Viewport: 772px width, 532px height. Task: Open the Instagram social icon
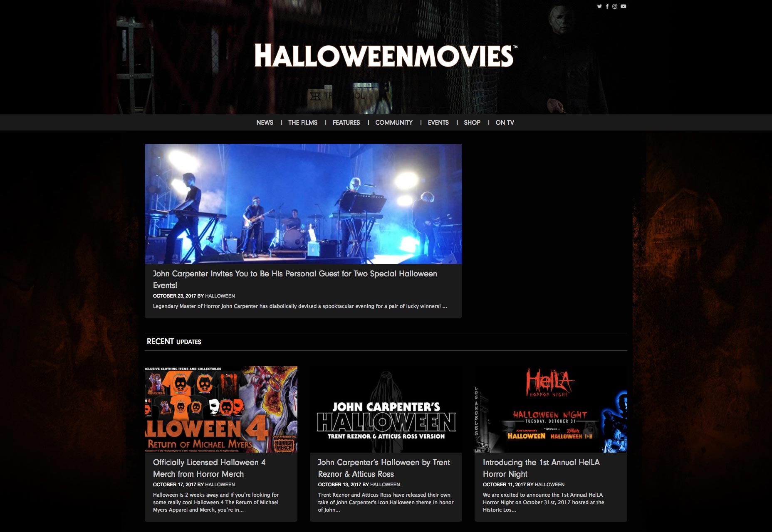[x=615, y=6]
